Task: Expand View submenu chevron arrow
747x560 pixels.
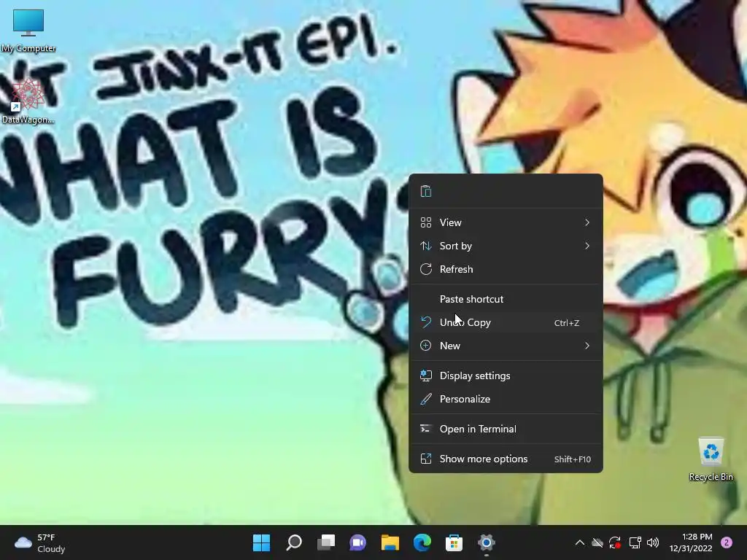Action: 587,222
